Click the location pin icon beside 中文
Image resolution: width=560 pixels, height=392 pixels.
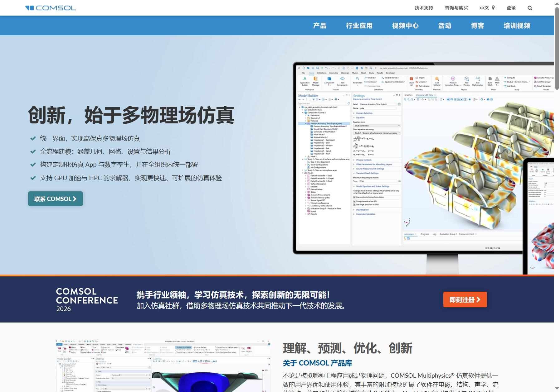coord(493,8)
